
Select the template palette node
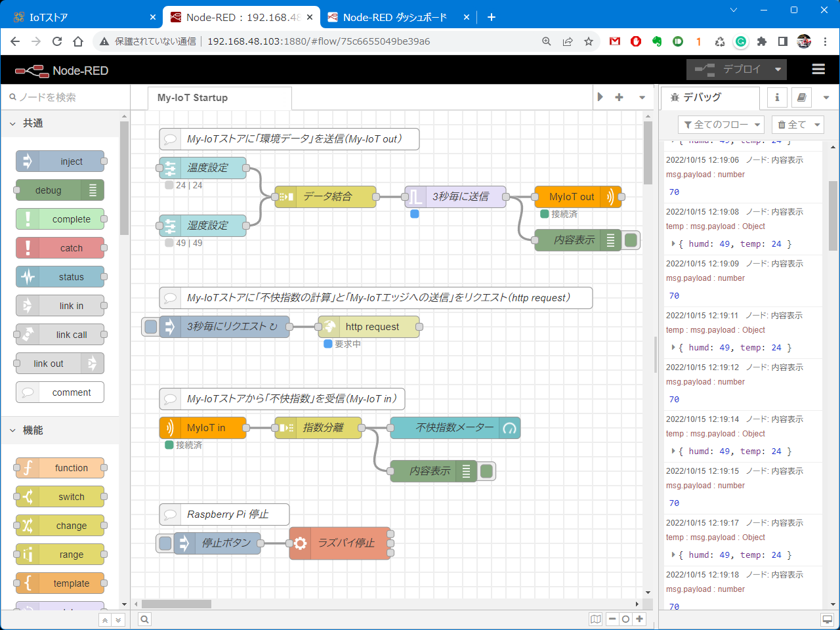coord(60,583)
